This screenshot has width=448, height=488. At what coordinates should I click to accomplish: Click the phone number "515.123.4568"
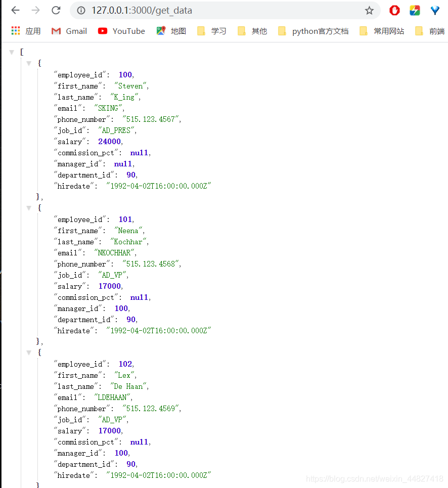[x=151, y=264]
